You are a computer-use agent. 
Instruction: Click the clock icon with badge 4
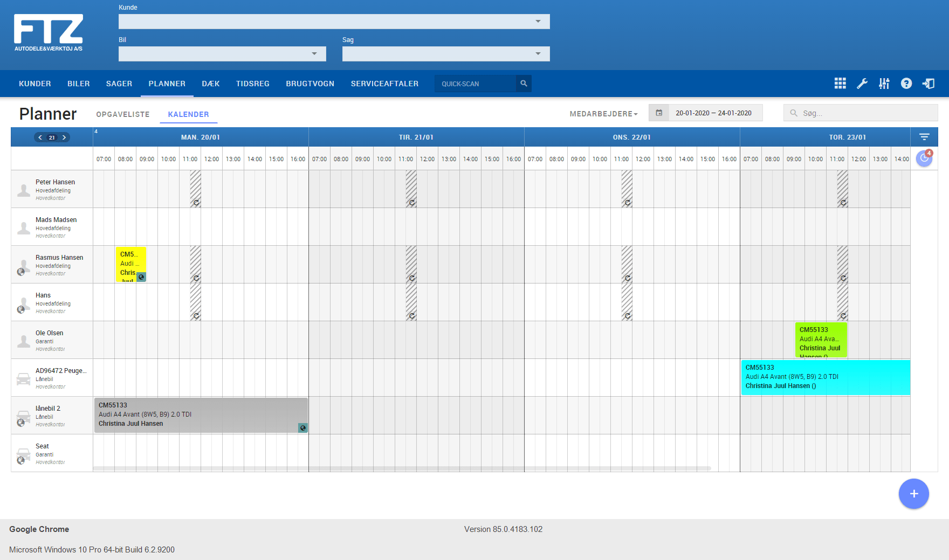924,158
